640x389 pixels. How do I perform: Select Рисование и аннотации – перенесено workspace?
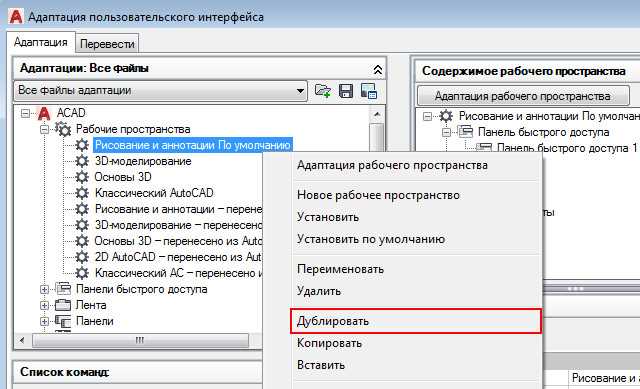click(178, 209)
